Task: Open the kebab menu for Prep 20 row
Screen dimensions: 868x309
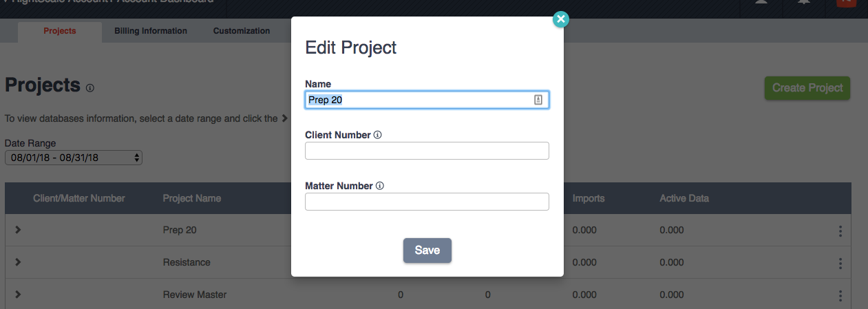Action: (x=840, y=231)
